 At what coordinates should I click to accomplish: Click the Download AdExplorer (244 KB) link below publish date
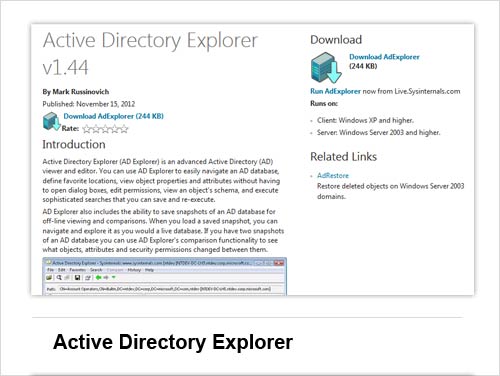coord(113,116)
